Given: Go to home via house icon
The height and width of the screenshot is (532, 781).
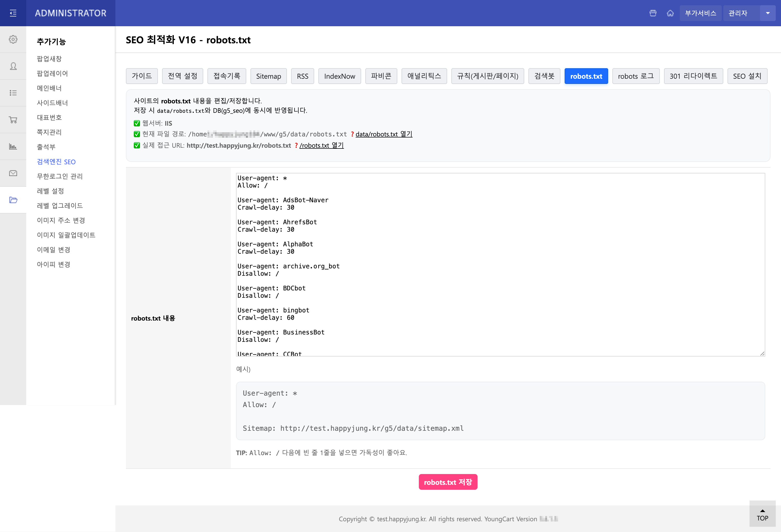Looking at the screenshot, I should [x=670, y=13].
